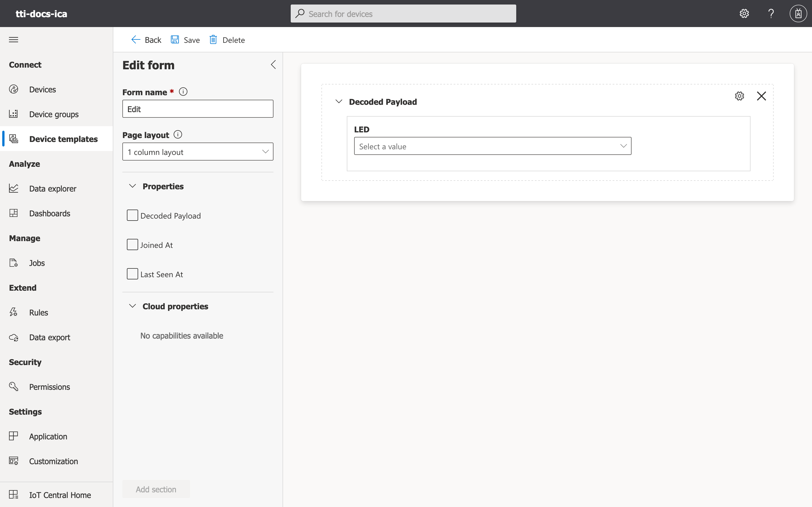Click the Rules sidebar icon
Screen dimensions: 812x507
14,312
